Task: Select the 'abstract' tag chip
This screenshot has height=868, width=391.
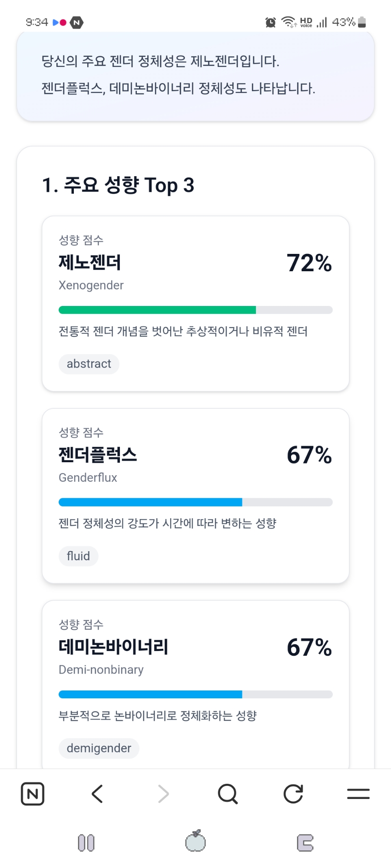Action: pos(89,364)
